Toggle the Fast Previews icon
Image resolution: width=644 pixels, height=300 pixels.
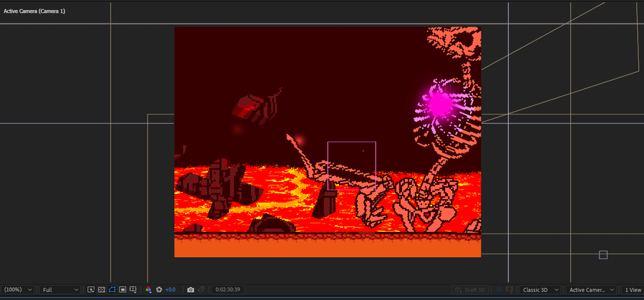pyautogui.click(x=91, y=290)
